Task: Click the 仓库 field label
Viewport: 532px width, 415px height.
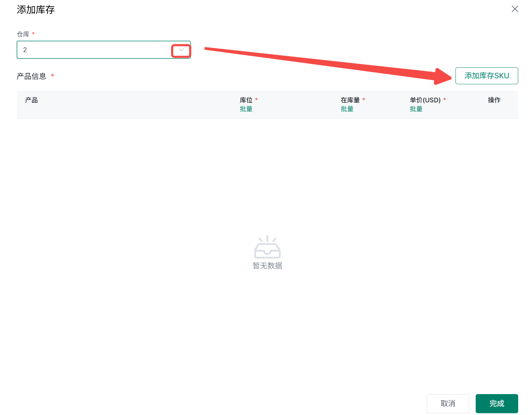Action: (23, 34)
